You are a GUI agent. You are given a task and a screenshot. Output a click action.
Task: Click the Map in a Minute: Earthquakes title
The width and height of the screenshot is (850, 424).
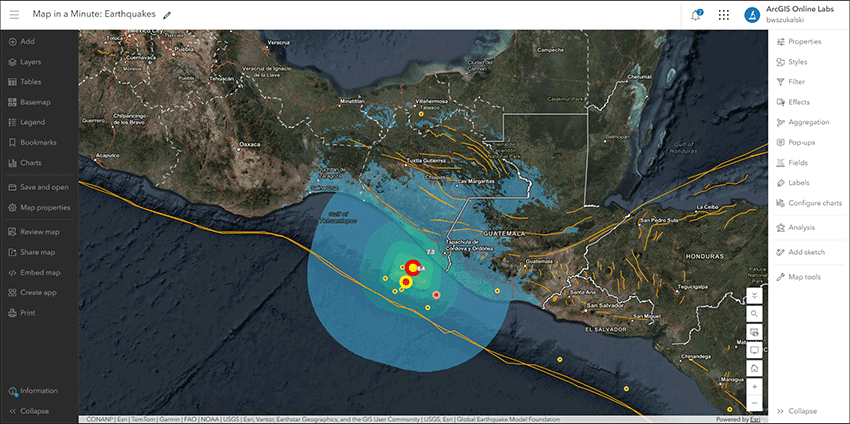click(x=94, y=15)
